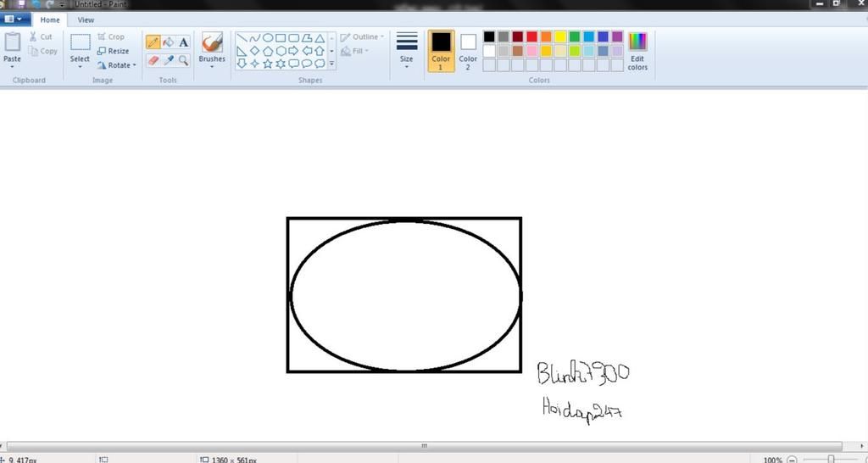
Task: Choose the Oval shape
Action: coord(268,38)
